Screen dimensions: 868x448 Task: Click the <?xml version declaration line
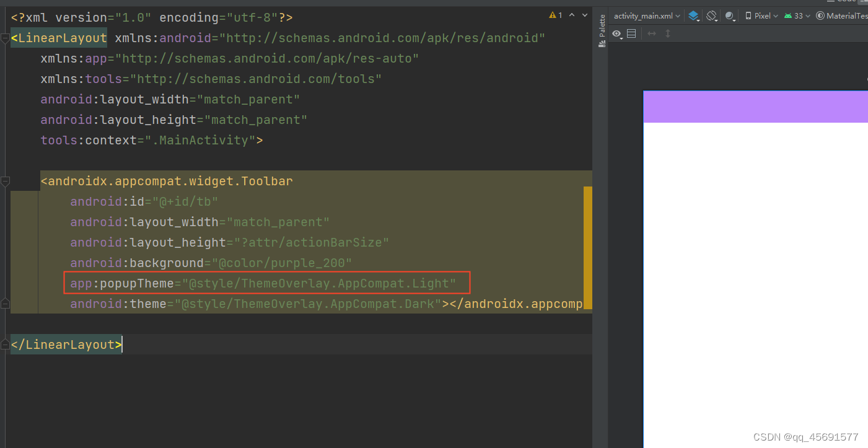coord(152,18)
